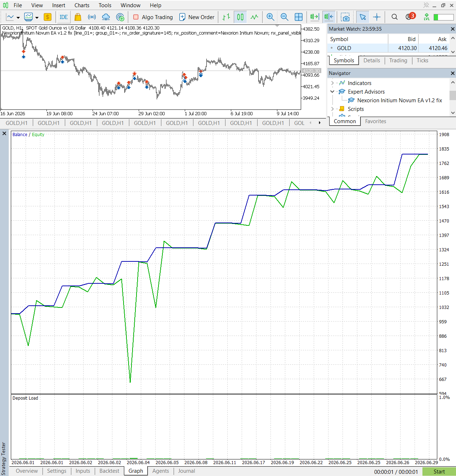Screen dimensions: 456x476
Task: Open Strategy Tester Agents tab
Action: click(161, 471)
